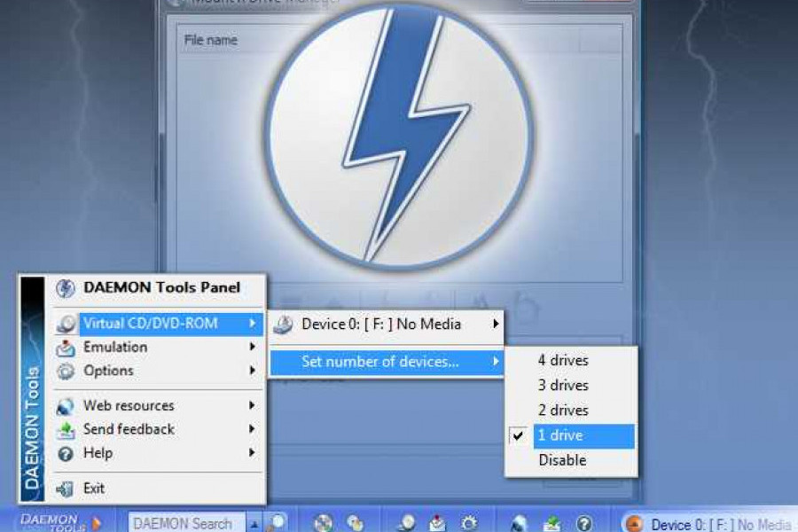Screen dimensions: 798x532
Task: Select 2 drives from the submenu
Action: (x=564, y=411)
